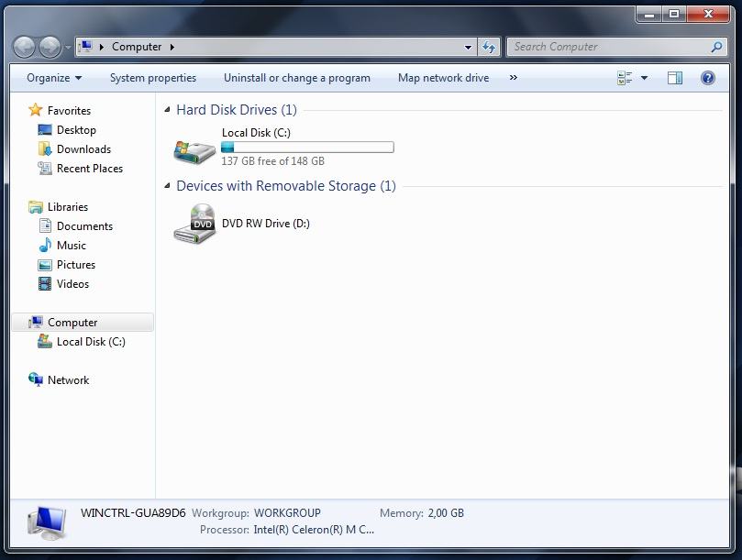Click the Desktop icon in sidebar
The width and height of the screenshot is (742, 560).
coord(45,129)
